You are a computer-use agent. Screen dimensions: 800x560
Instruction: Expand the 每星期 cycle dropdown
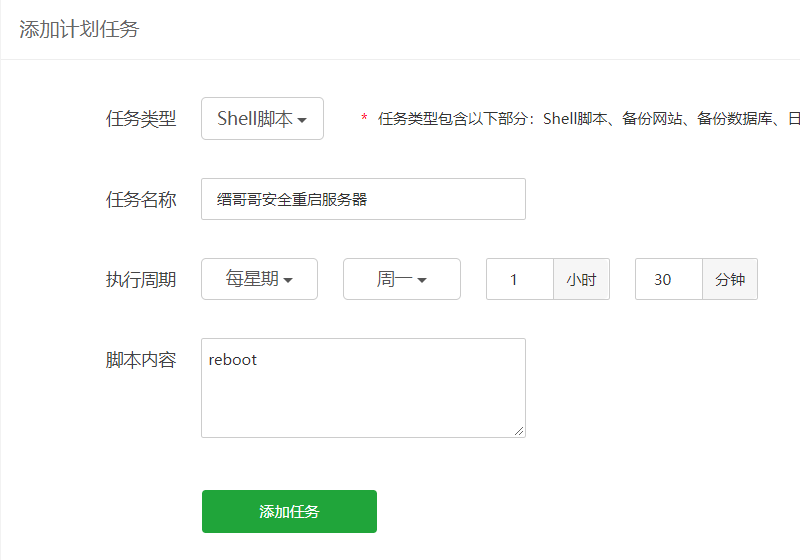(x=259, y=279)
